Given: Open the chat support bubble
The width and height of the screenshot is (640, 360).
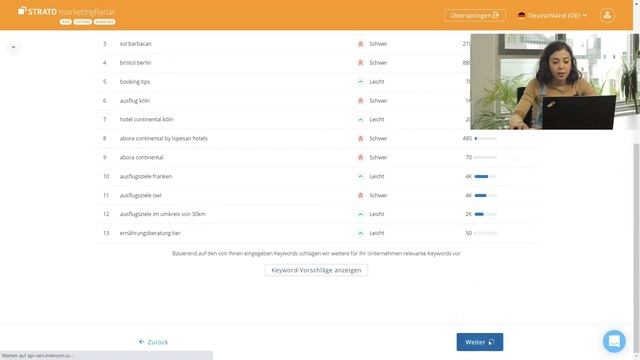Looking at the screenshot, I should coord(614,341).
